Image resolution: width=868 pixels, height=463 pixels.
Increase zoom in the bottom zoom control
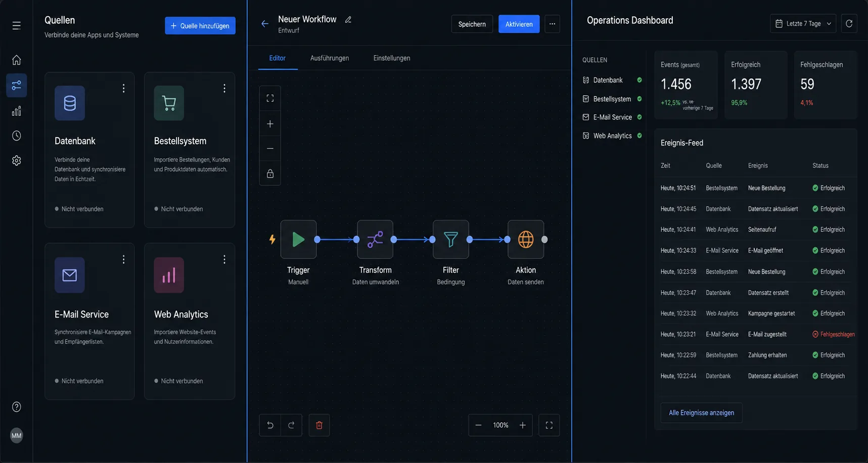(x=523, y=425)
